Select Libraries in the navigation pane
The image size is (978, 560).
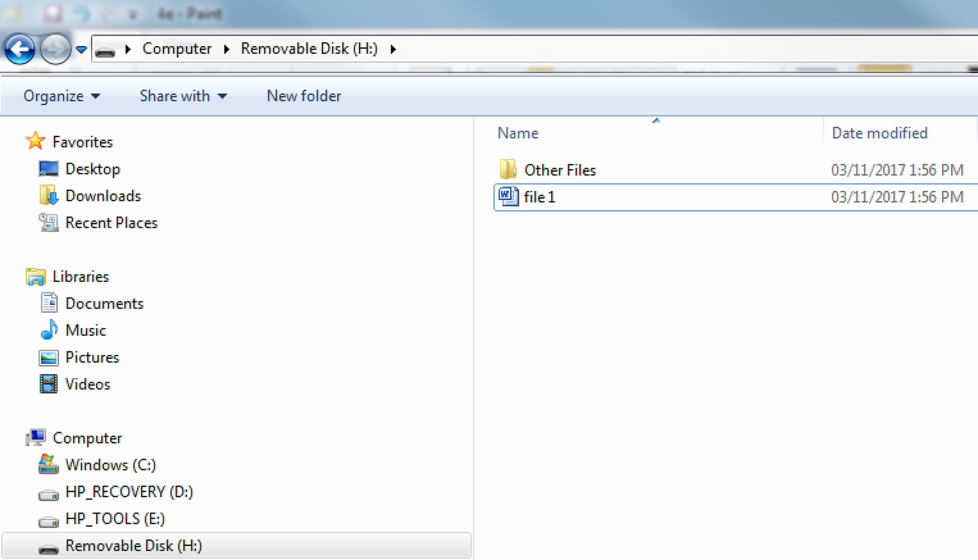tap(81, 277)
